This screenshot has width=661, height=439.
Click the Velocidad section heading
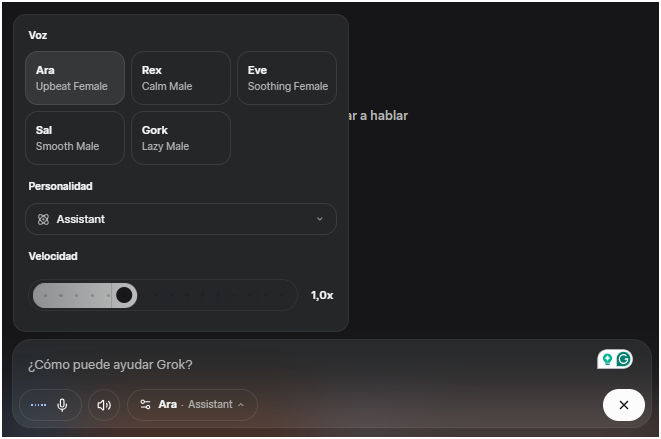(53, 256)
